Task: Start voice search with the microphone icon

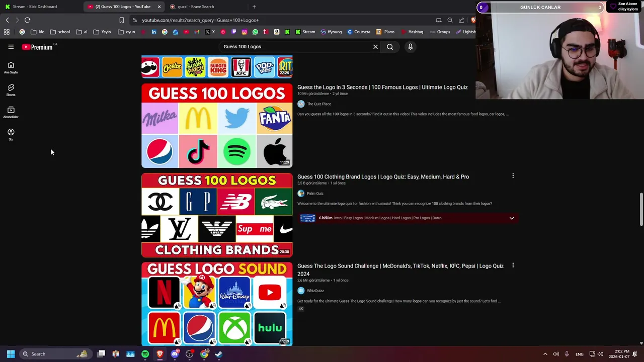Action: pos(411,47)
